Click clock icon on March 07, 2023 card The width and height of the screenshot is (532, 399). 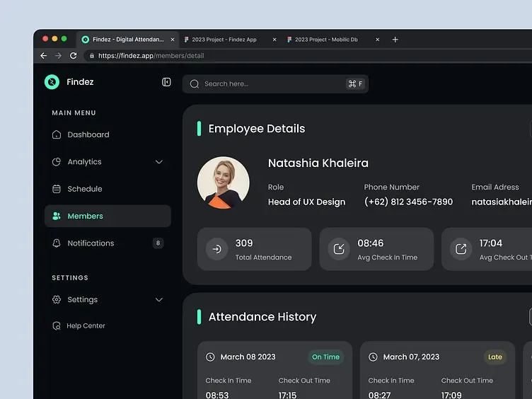coord(373,357)
